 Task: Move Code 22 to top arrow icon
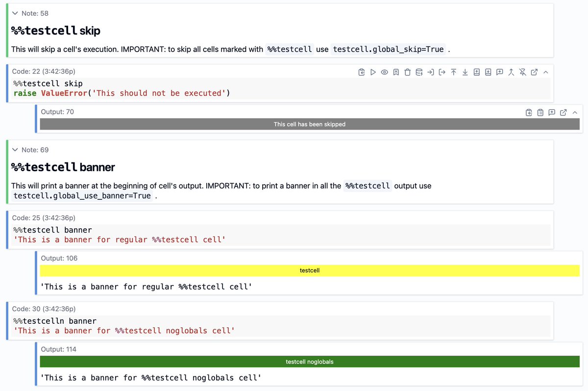[454, 72]
